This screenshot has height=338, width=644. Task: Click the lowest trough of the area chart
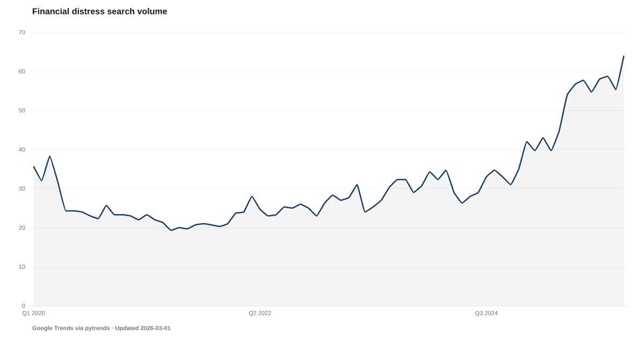click(171, 229)
